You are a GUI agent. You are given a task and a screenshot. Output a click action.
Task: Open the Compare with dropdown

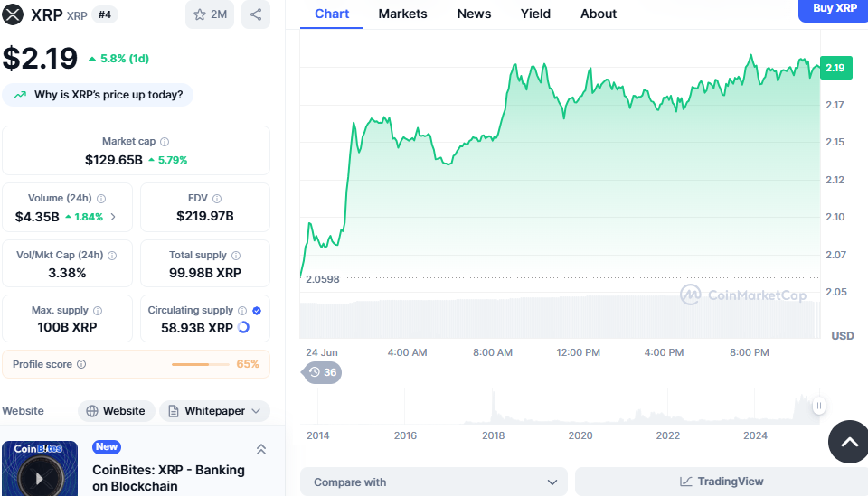434,482
